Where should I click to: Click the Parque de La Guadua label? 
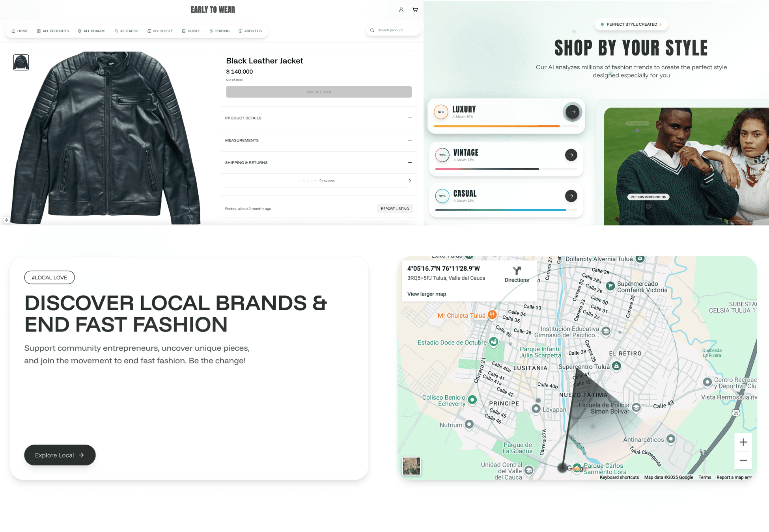point(517,448)
